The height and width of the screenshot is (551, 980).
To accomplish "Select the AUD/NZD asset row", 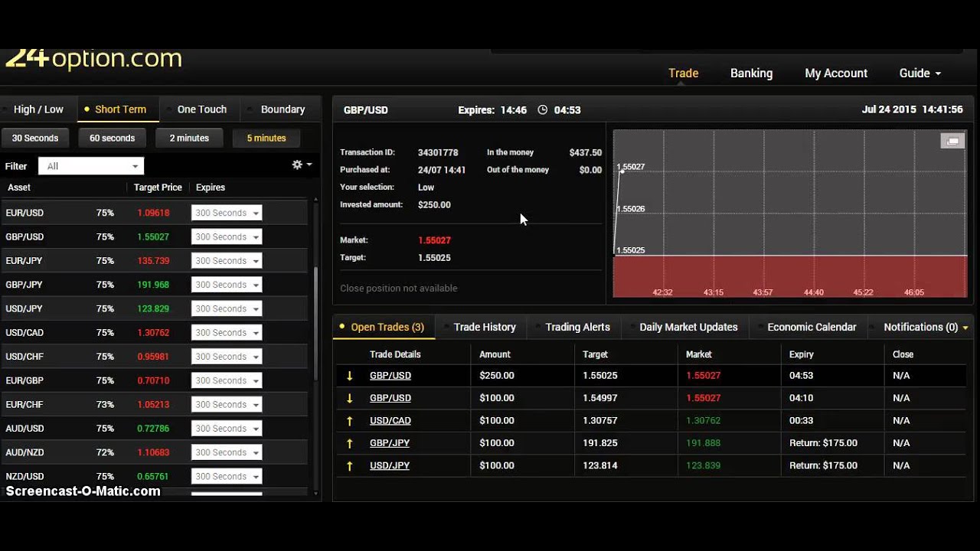I will click(153, 452).
